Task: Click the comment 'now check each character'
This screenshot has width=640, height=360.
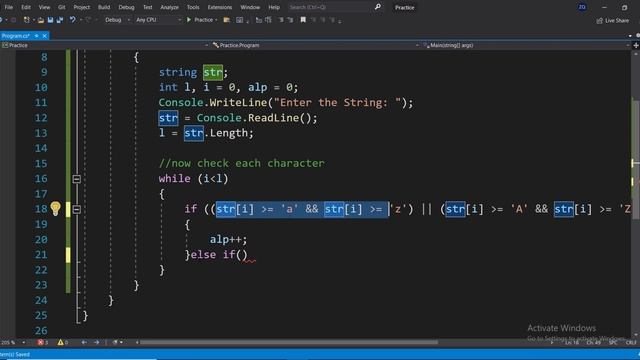Action: point(242,163)
